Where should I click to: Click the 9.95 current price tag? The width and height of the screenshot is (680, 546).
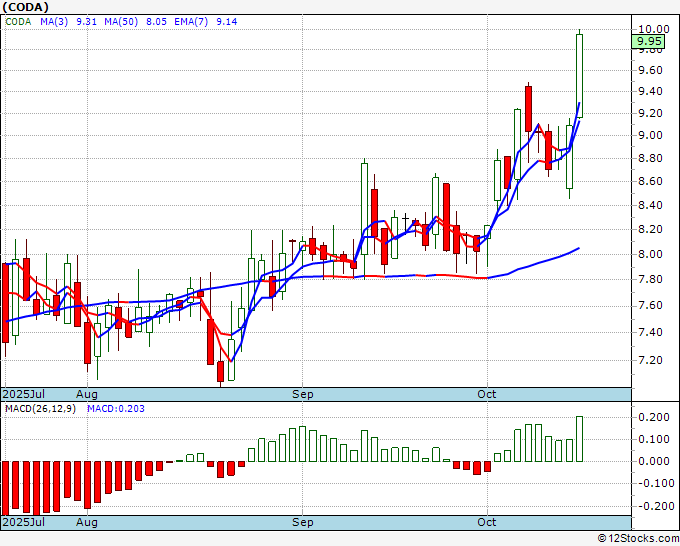[648, 41]
